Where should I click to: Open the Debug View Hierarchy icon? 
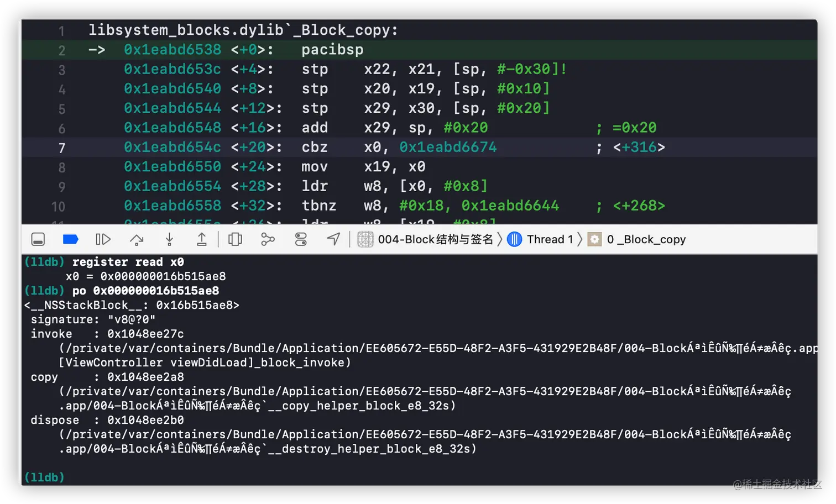pos(235,239)
